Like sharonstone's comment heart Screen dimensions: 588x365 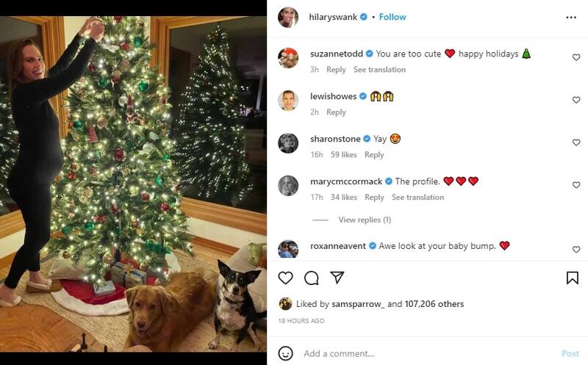[x=576, y=142]
